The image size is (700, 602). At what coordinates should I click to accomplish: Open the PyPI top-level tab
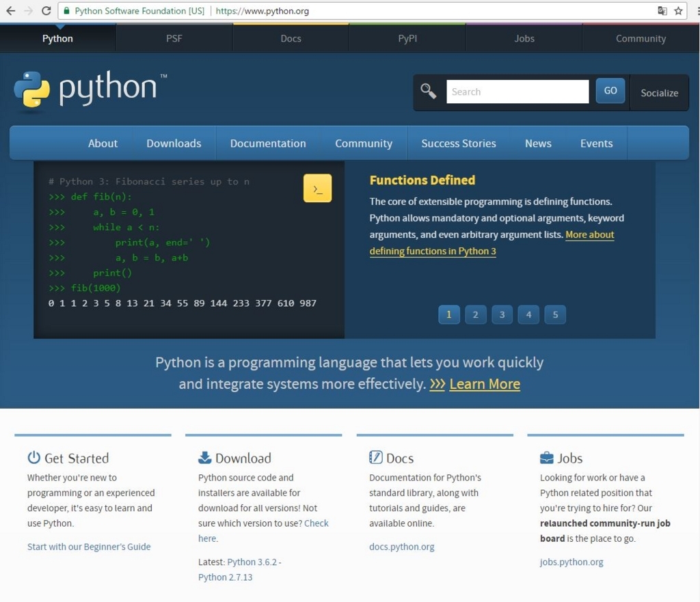[407, 38]
